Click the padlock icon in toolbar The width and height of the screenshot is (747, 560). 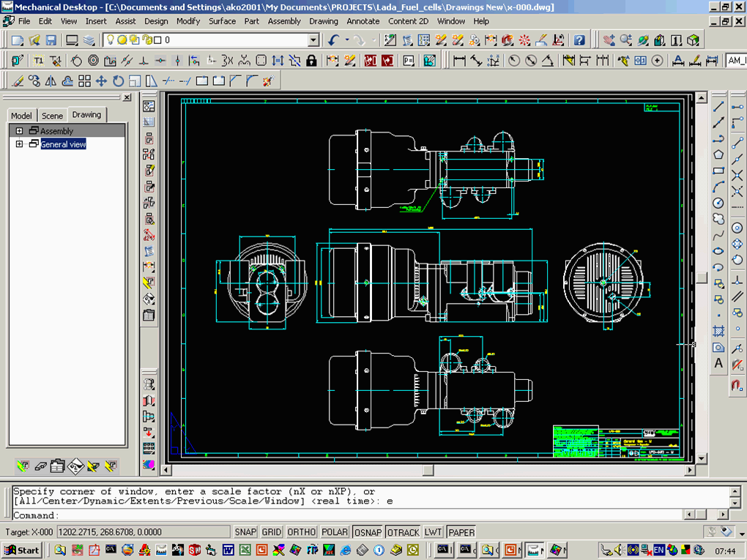[311, 61]
